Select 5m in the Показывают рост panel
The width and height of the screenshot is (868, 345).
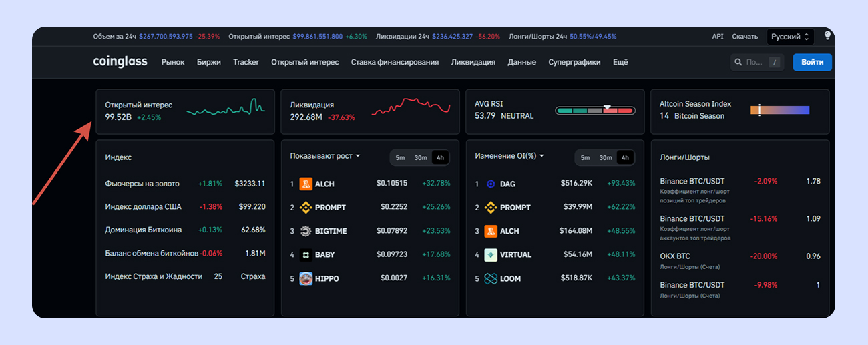pos(400,158)
